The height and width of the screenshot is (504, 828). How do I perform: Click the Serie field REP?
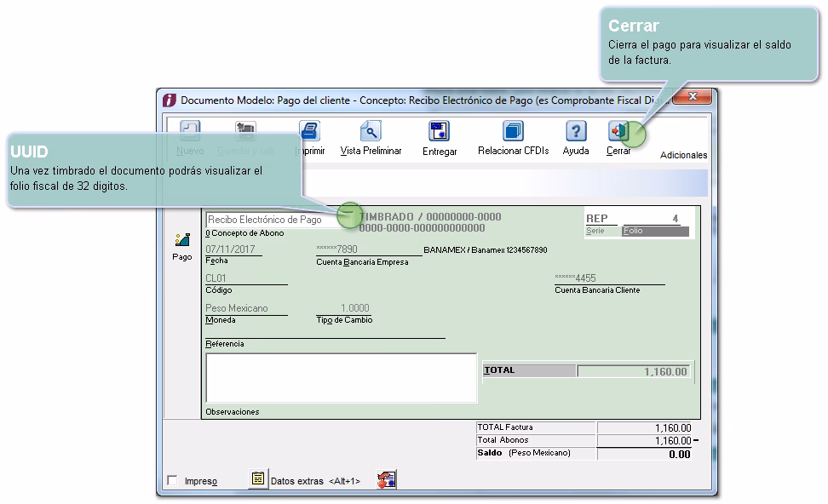(601, 219)
